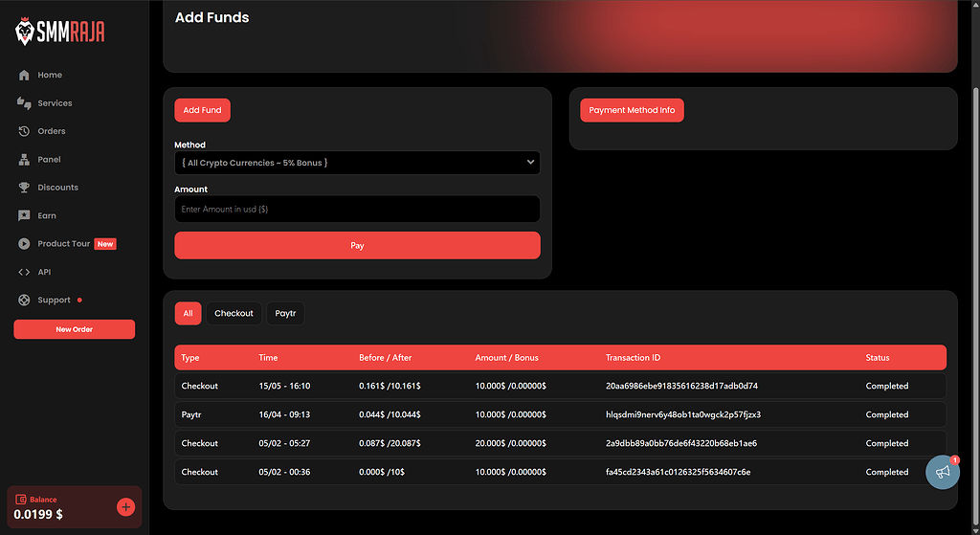Viewport: 980px width, 535px height.
Task: Open the Support page
Action: pyautogui.click(x=54, y=300)
